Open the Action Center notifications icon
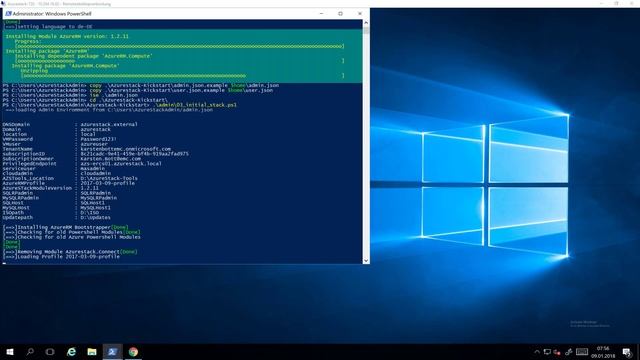Image resolution: width=640 pixels, height=360 pixels. pos(627,352)
